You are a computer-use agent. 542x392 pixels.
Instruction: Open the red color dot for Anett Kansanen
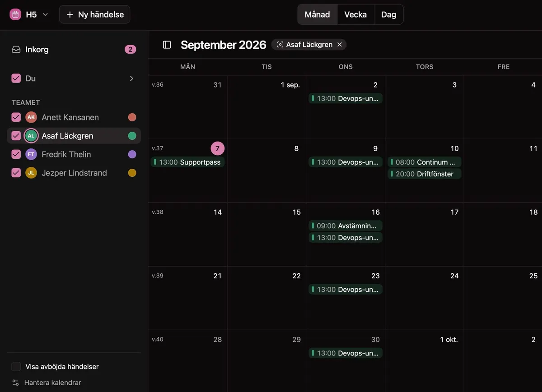(132, 117)
